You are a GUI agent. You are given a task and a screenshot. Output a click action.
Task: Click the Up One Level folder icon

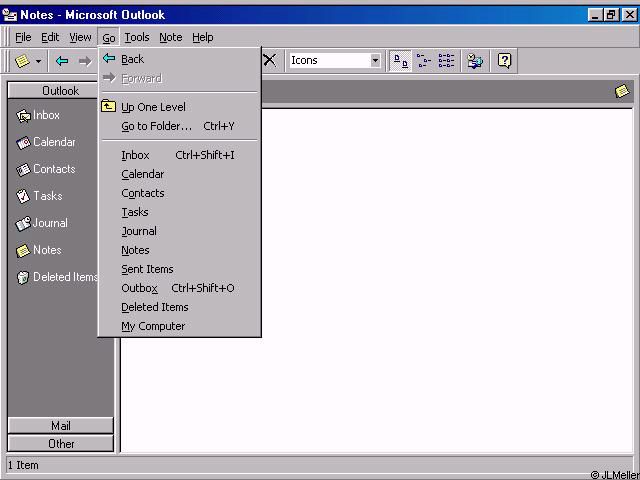click(109, 106)
